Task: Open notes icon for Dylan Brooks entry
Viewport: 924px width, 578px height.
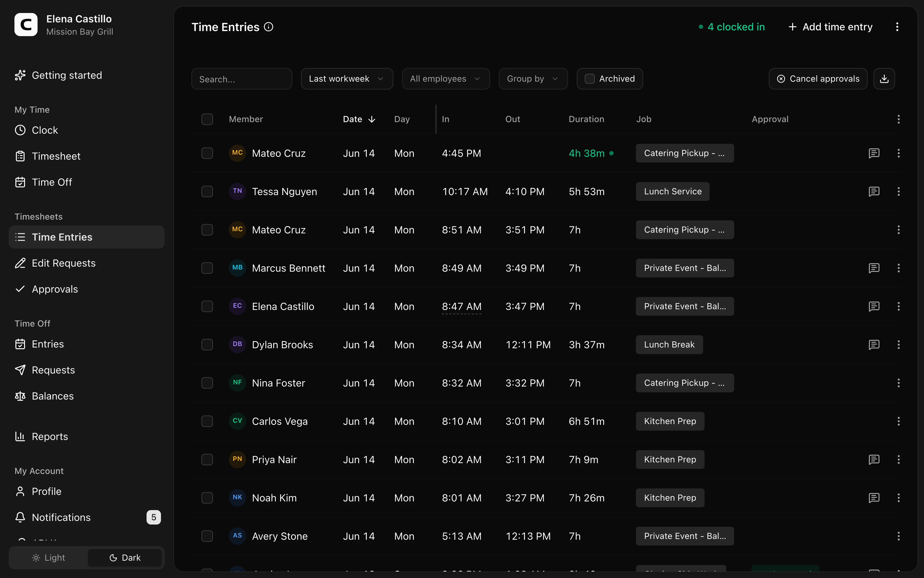Action: click(x=874, y=345)
